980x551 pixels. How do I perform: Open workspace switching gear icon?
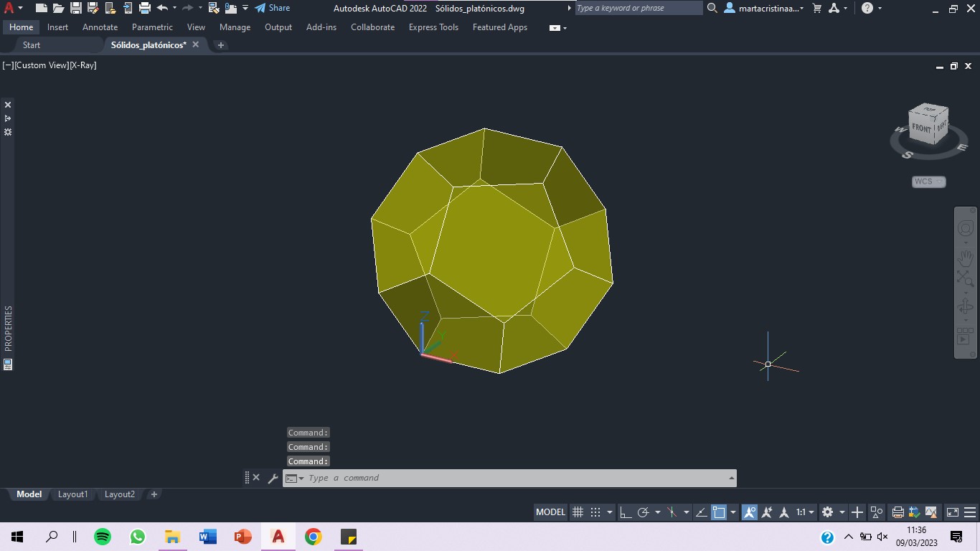pos(827,512)
